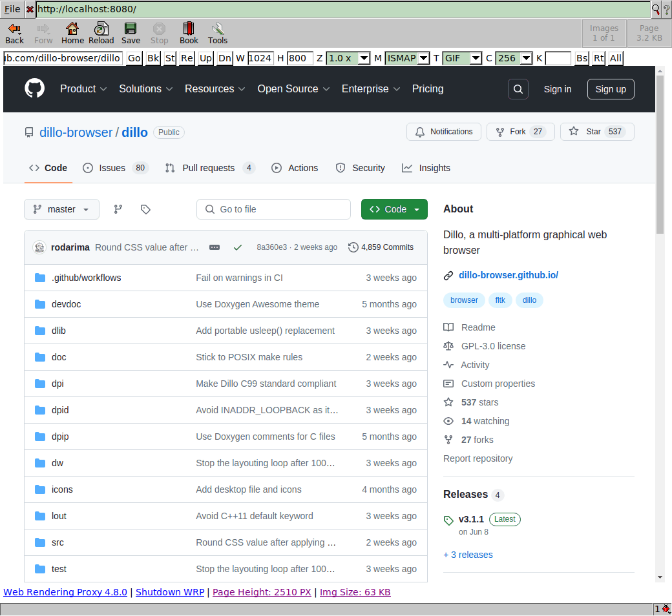Click the Notifications button
Screen dimensions: 672x616
pos(444,132)
